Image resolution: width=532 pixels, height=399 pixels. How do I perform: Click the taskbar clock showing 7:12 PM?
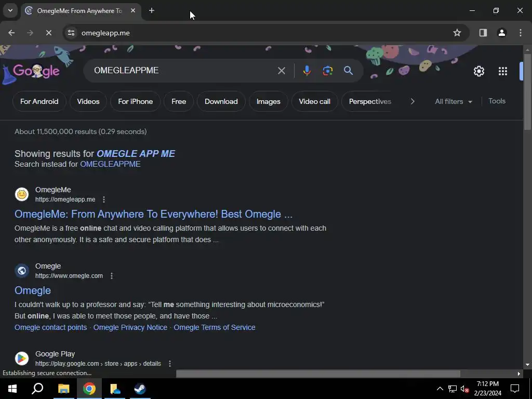tap(487, 389)
